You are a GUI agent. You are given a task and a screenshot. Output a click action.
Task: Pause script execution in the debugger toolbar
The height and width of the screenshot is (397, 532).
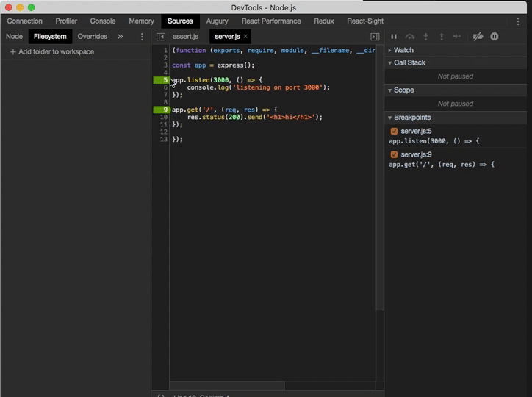coord(394,37)
